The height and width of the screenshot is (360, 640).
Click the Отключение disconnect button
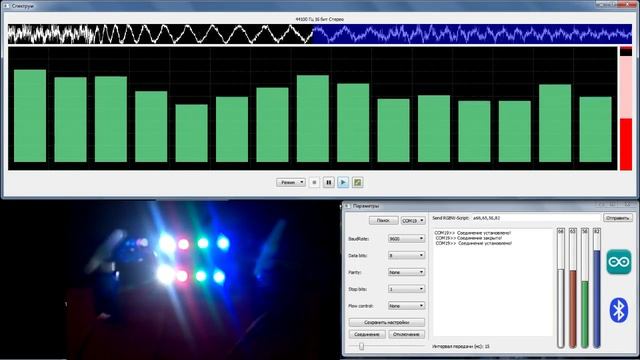point(407,334)
